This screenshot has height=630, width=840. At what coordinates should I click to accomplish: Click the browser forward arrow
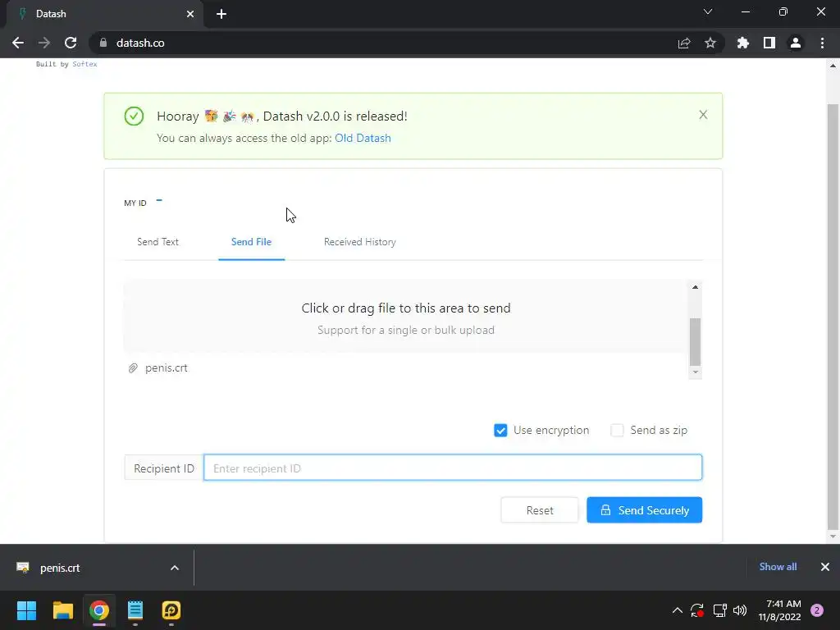pyautogui.click(x=44, y=43)
